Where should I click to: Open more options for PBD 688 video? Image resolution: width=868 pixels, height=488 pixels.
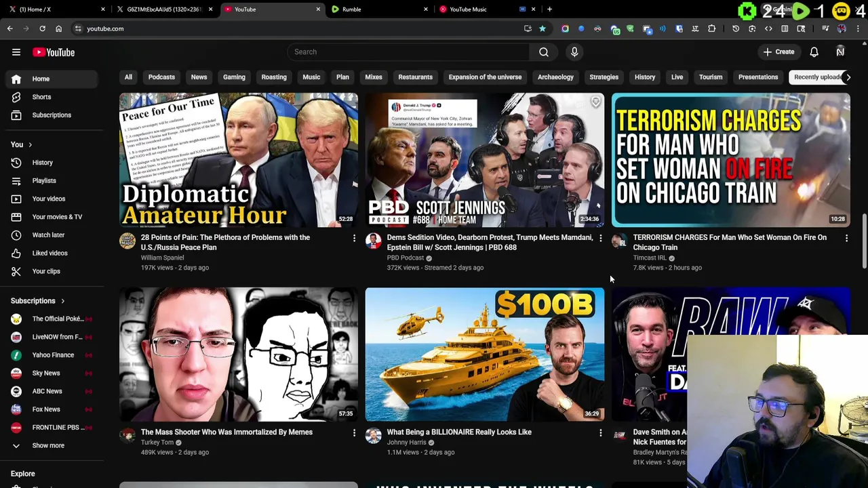[600, 238]
